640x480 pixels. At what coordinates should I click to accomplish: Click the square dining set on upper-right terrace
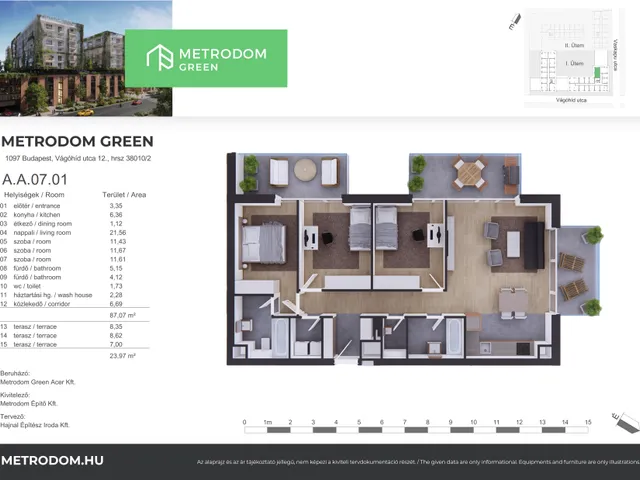pyautogui.click(x=468, y=174)
